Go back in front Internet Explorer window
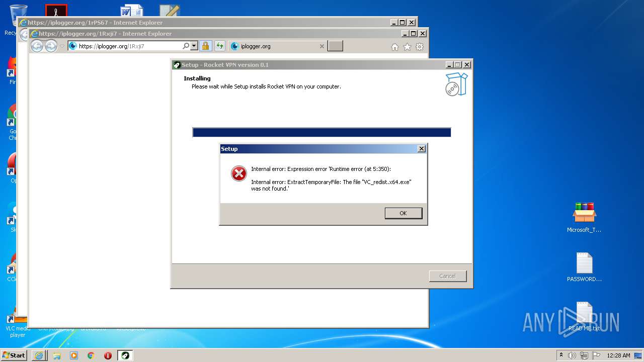This screenshot has width=644, height=362. click(37, 46)
